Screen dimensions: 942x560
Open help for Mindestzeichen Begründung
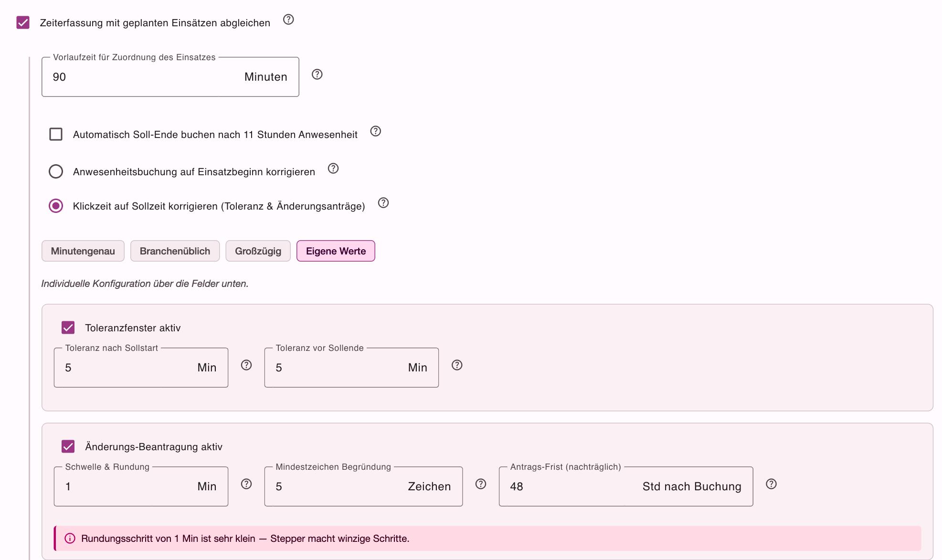481,484
